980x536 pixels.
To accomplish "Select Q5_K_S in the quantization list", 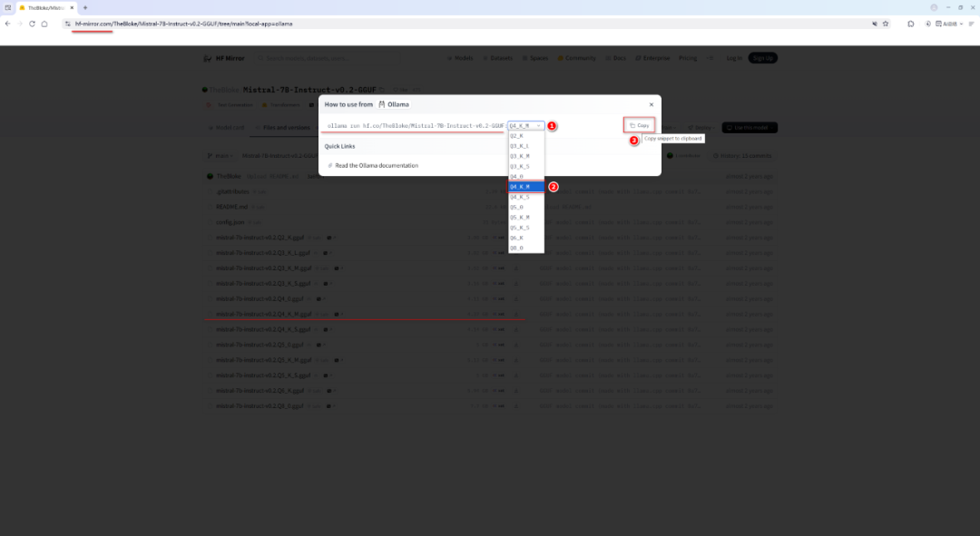I will 525,228.
